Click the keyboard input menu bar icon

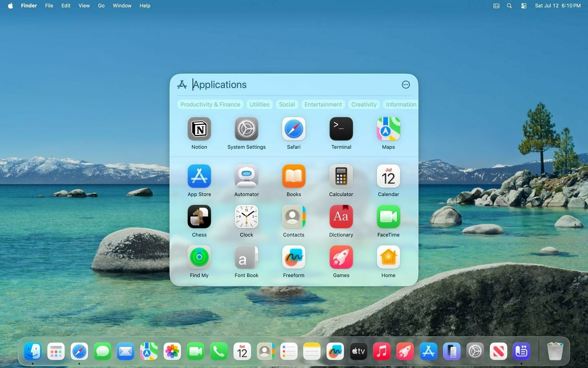coord(496,6)
